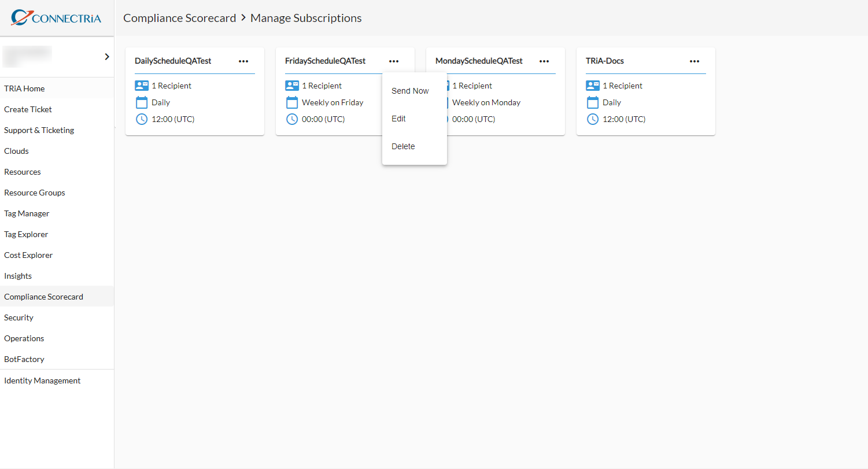Click the recipient icon on TRiA-Docs card
Image resolution: width=868 pixels, height=469 pixels.
[593, 86]
